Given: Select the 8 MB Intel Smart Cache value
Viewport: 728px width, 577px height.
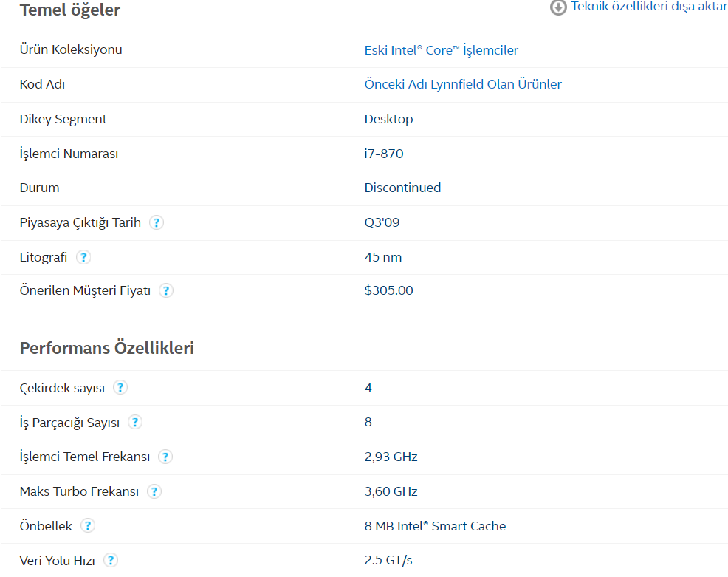Looking at the screenshot, I should pos(435,526).
